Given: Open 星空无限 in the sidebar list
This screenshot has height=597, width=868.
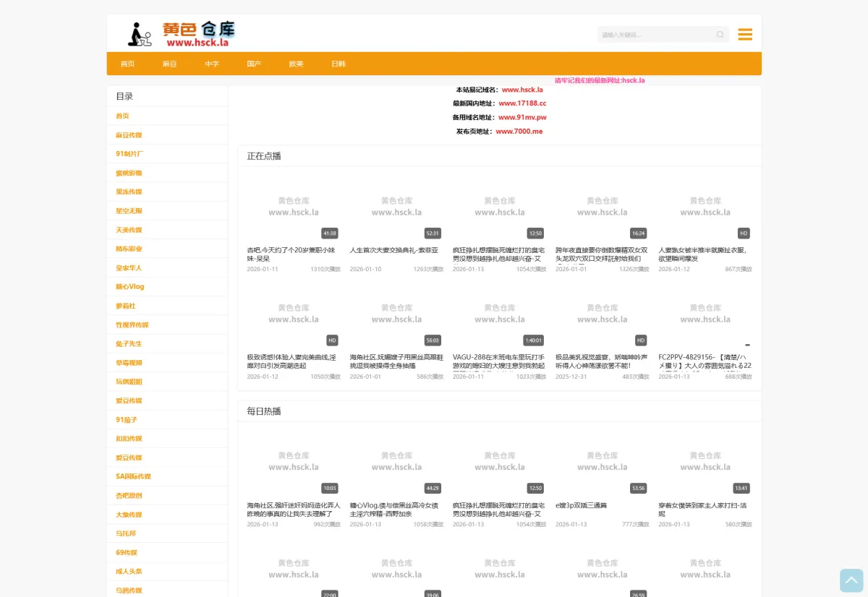Looking at the screenshot, I should point(129,211).
